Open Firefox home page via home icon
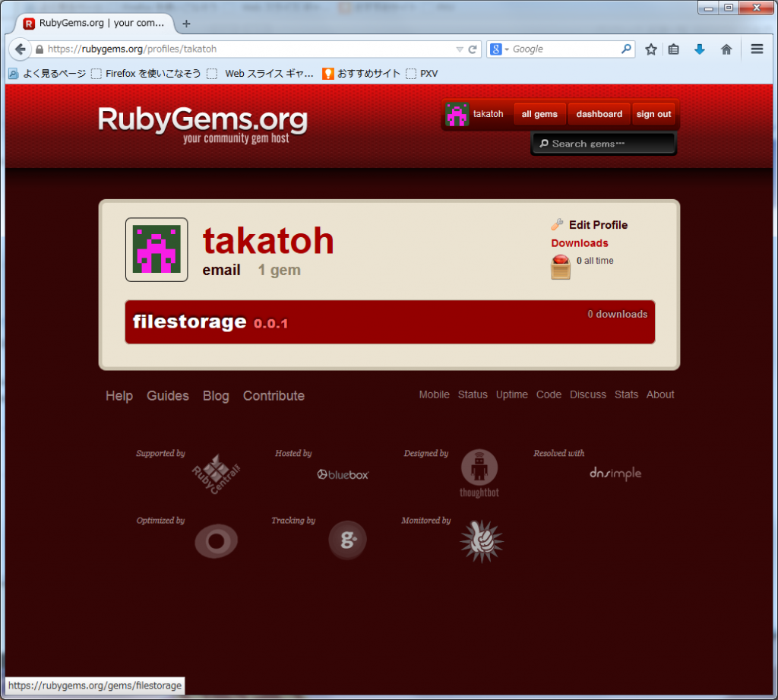The image size is (778, 700). tap(726, 49)
